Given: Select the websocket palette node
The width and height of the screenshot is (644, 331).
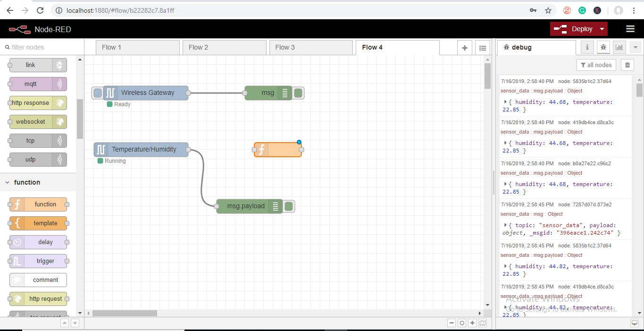Looking at the screenshot, I should [x=38, y=122].
